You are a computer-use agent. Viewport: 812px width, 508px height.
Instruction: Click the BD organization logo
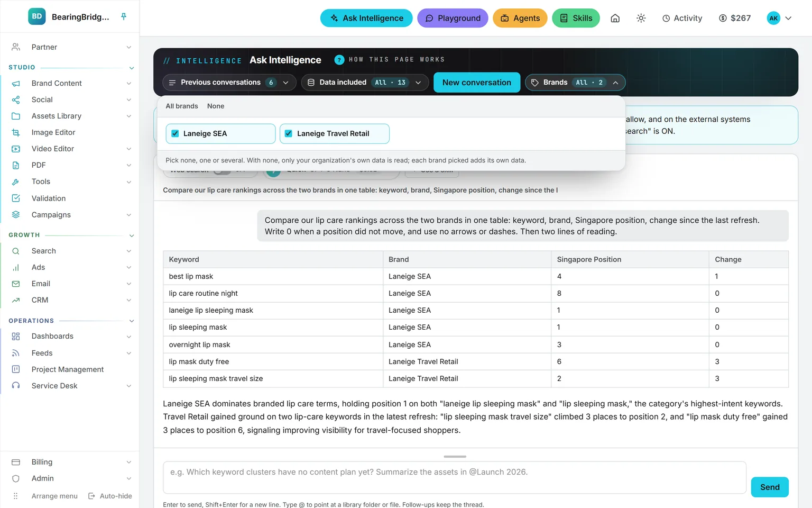37,16
